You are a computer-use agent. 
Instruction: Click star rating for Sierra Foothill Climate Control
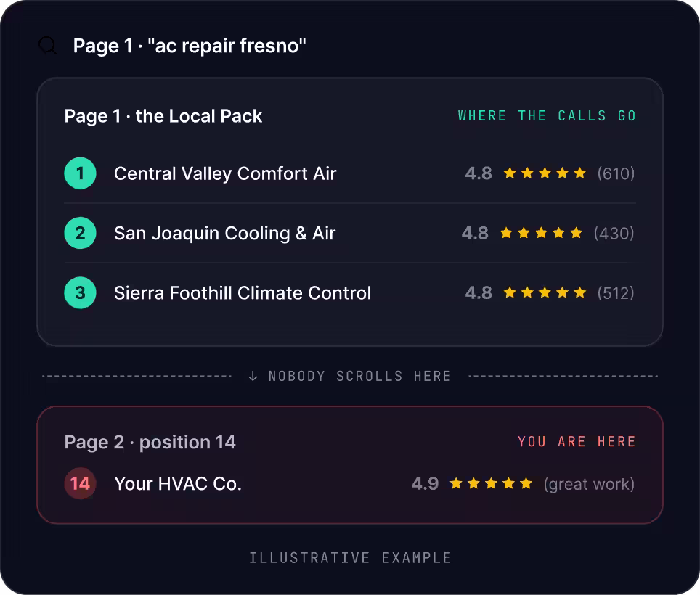[545, 292]
